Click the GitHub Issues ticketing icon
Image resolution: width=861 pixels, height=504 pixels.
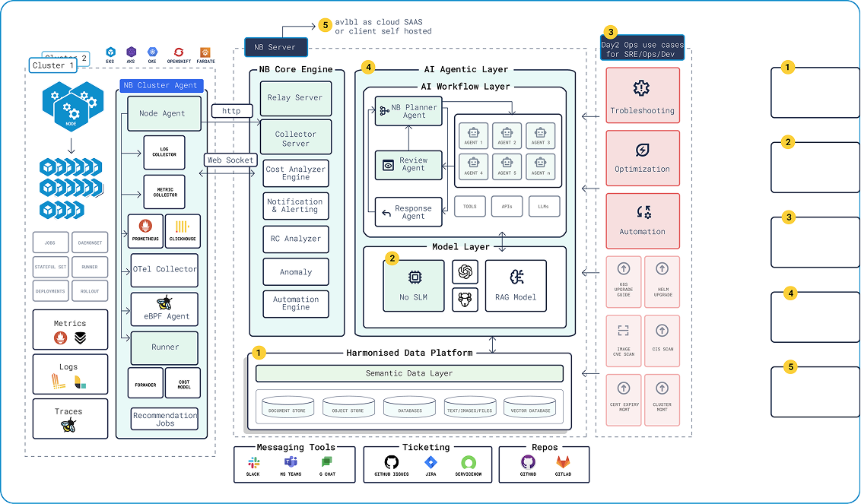(392, 462)
